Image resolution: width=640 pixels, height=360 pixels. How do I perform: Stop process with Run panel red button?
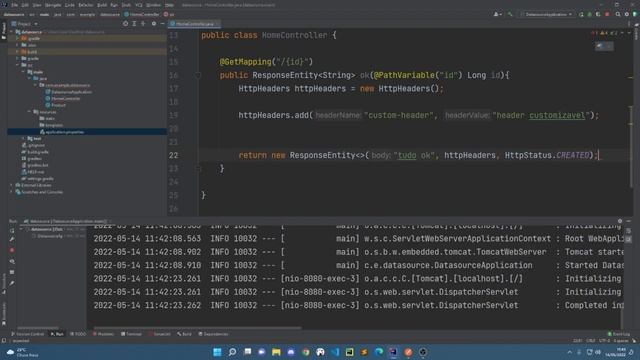(12, 250)
